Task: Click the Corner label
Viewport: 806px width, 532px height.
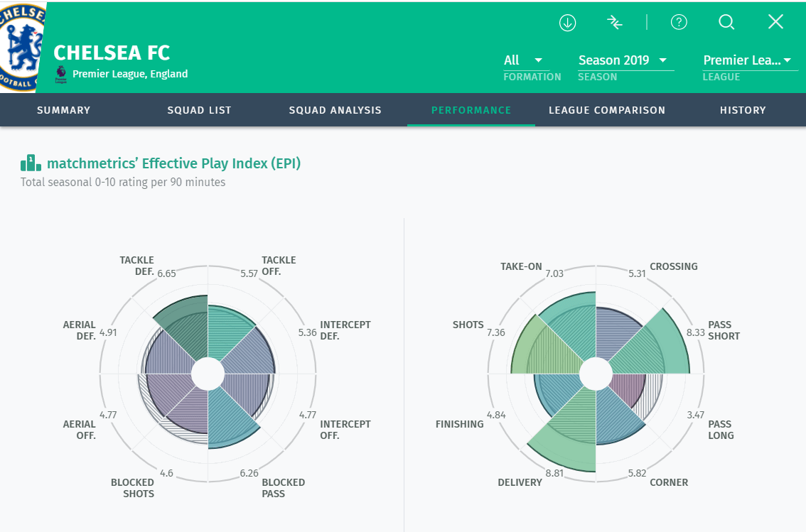Action: pyautogui.click(x=669, y=483)
